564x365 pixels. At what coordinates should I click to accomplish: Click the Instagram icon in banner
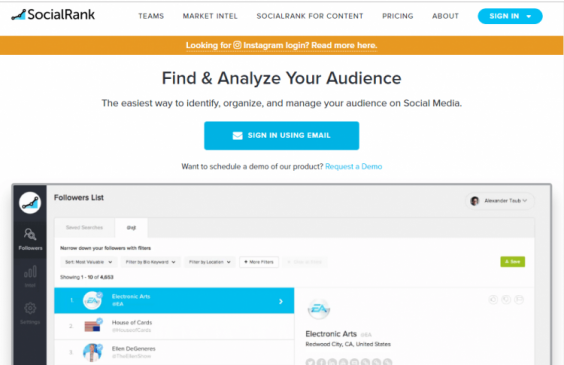pyautogui.click(x=237, y=45)
